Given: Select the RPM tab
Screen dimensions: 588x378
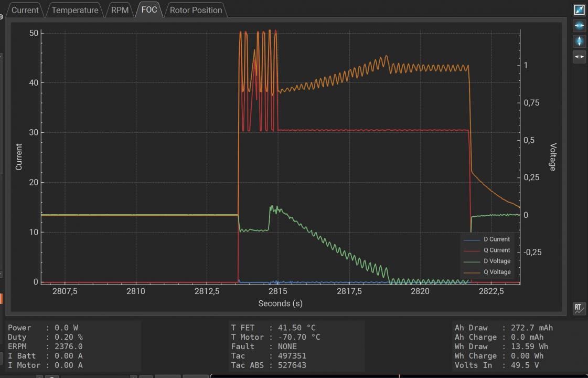Looking at the screenshot, I should 120,10.
